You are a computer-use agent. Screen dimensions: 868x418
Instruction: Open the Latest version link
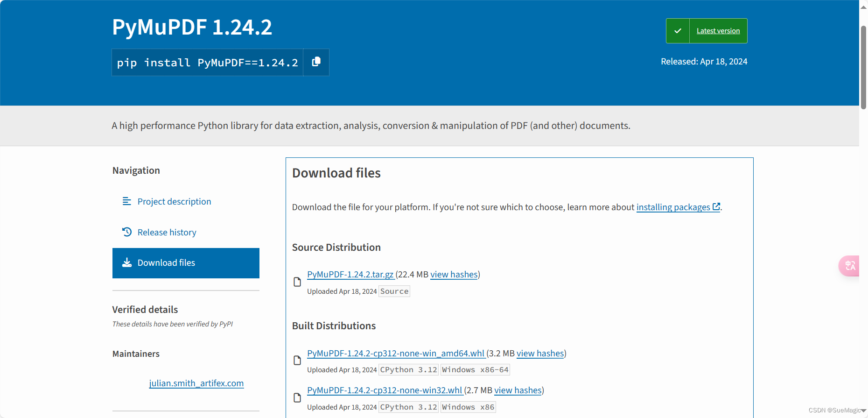point(718,31)
